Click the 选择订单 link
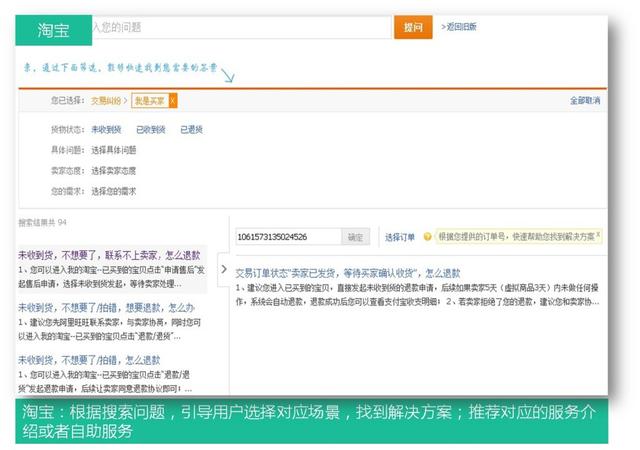The width and height of the screenshot is (640, 450). (x=400, y=237)
